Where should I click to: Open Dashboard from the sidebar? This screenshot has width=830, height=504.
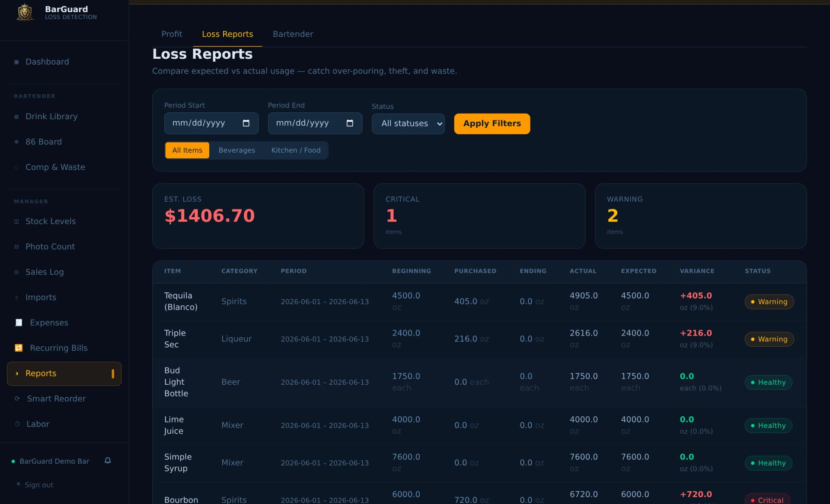(64, 62)
